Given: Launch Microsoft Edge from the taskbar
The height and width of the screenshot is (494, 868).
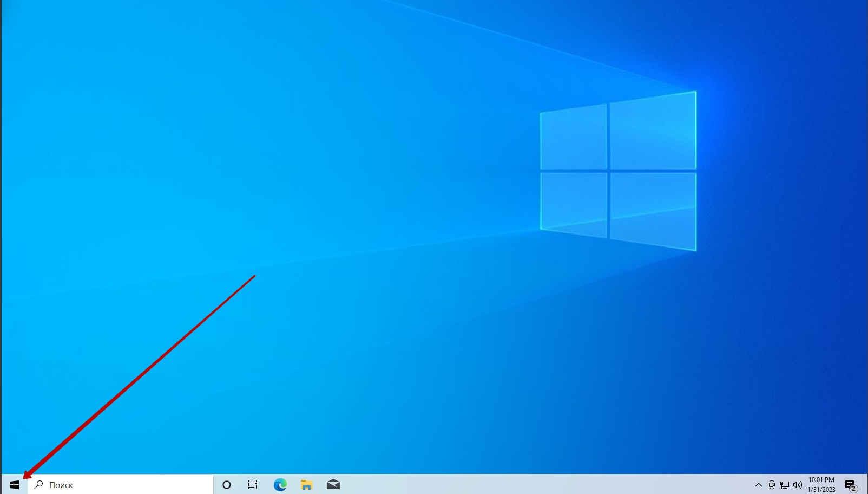Looking at the screenshot, I should tap(280, 485).
